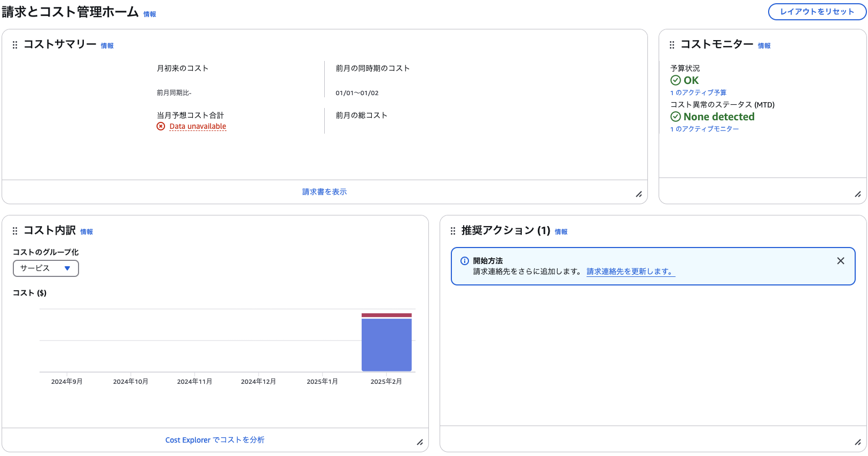Open 1 のアクティブモニター link
868x456 pixels.
click(705, 129)
